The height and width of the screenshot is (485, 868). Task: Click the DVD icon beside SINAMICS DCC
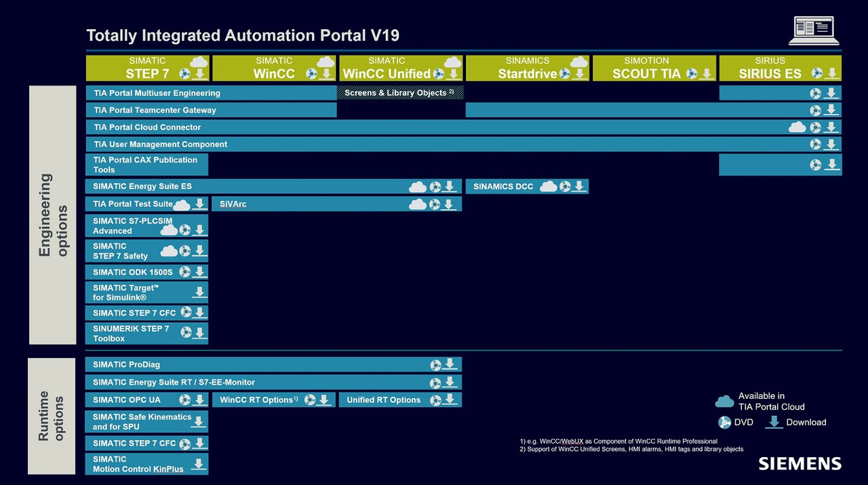(564, 187)
